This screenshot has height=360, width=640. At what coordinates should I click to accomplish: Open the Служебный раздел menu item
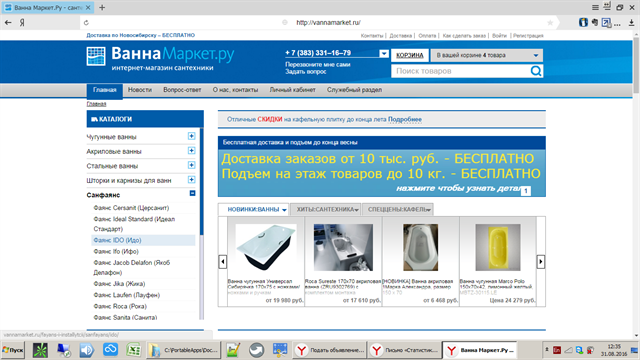coord(354,90)
